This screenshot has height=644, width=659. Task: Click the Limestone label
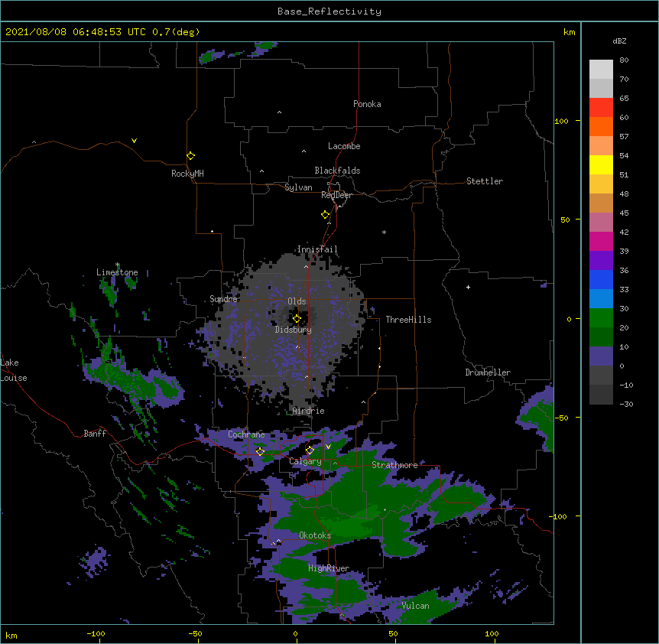coord(117,272)
